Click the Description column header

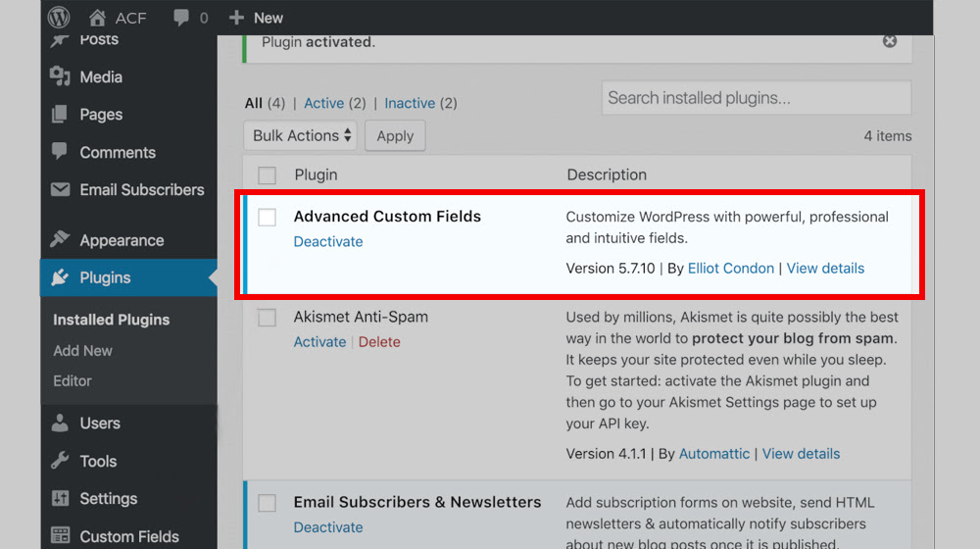(x=607, y=175)
